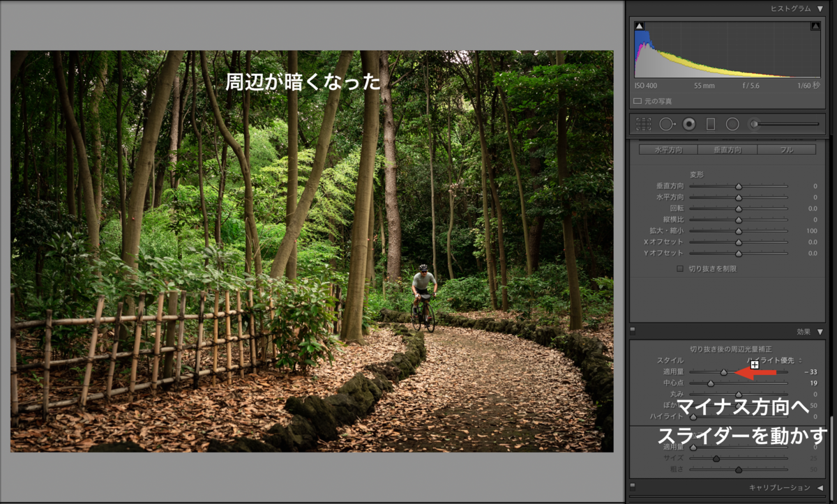
Task: Click the Xオフセット slider
Action: (739, 242)
